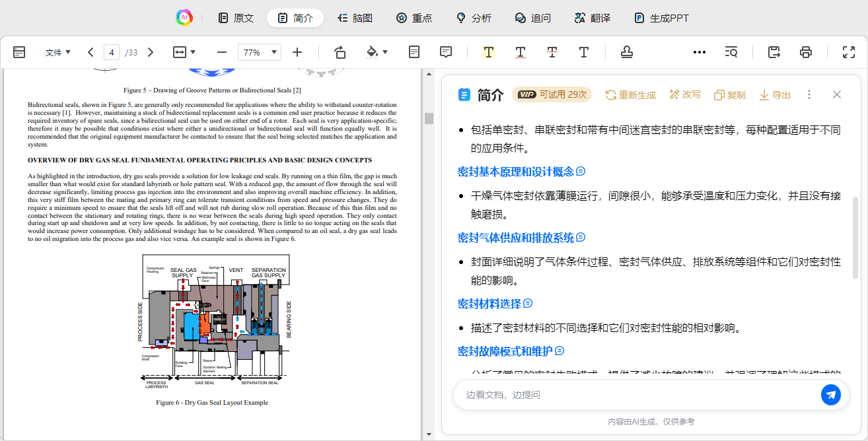Switch to the 原文 tab

(x=236, y=18)
